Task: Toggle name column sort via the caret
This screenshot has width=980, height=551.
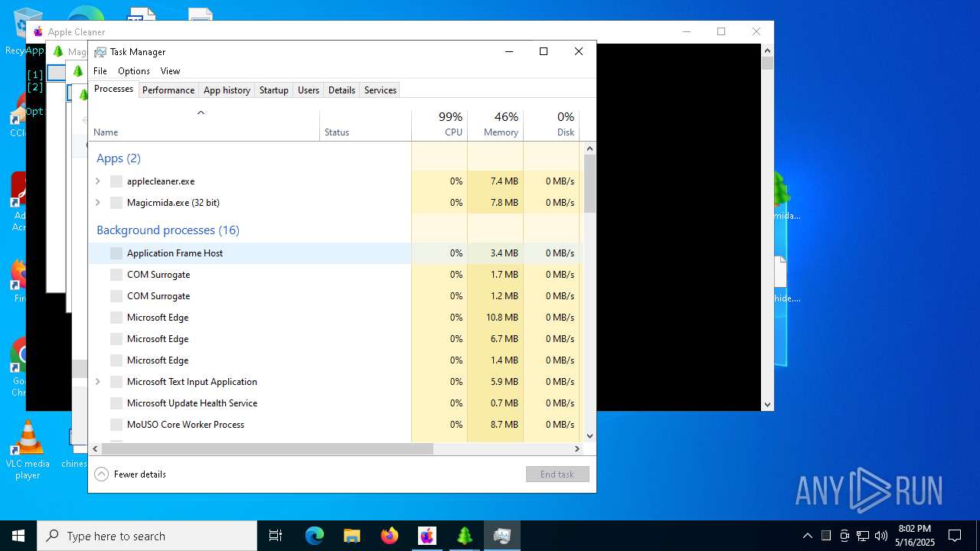Action: (x=201, y=112)
